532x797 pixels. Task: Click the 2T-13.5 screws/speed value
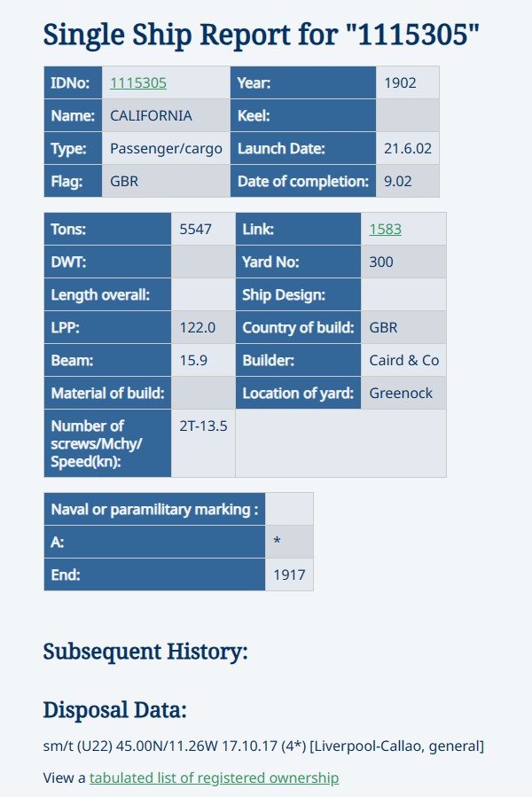[203, 426]
